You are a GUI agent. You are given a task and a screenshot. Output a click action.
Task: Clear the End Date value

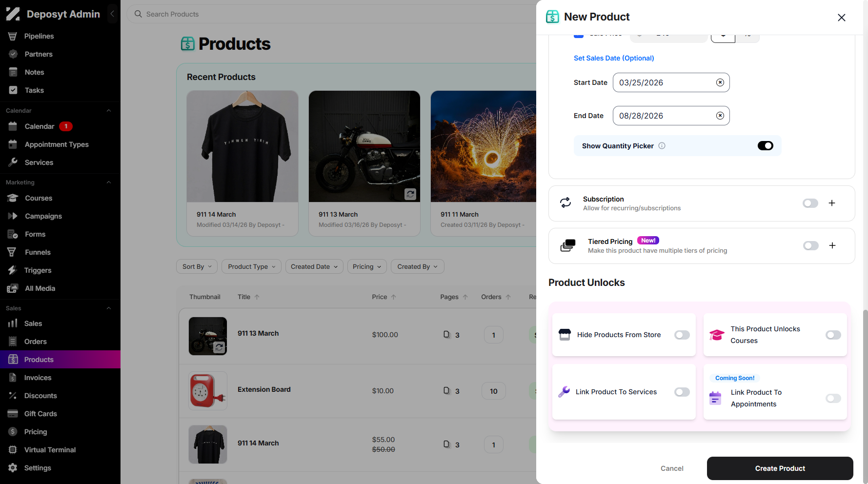point(720,116)
